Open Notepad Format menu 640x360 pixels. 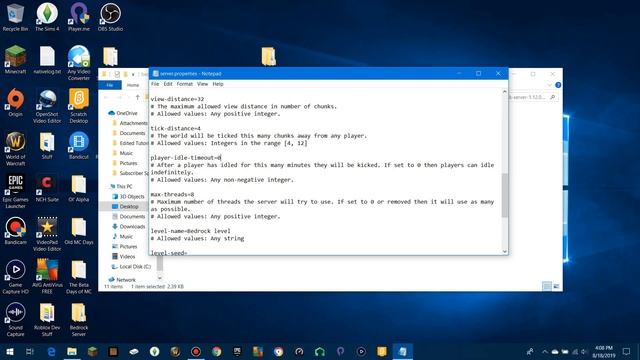point(184,84)
